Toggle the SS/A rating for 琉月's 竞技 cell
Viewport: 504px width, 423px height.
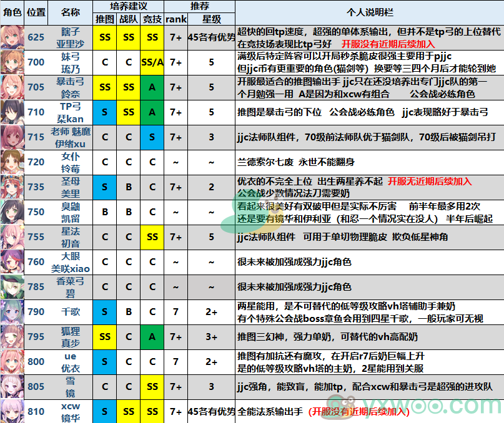point(152,63)
